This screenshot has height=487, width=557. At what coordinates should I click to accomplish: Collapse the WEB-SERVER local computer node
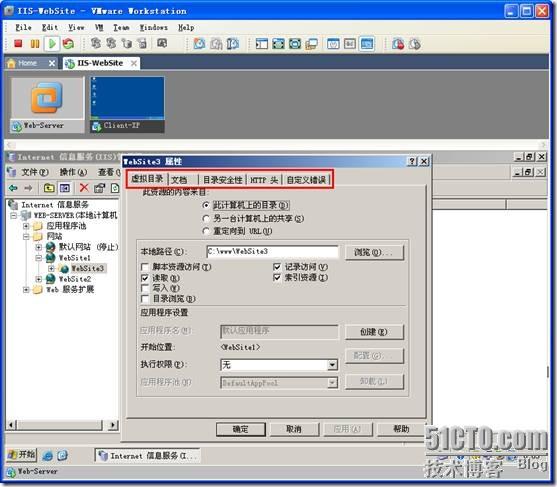point(13,216)
